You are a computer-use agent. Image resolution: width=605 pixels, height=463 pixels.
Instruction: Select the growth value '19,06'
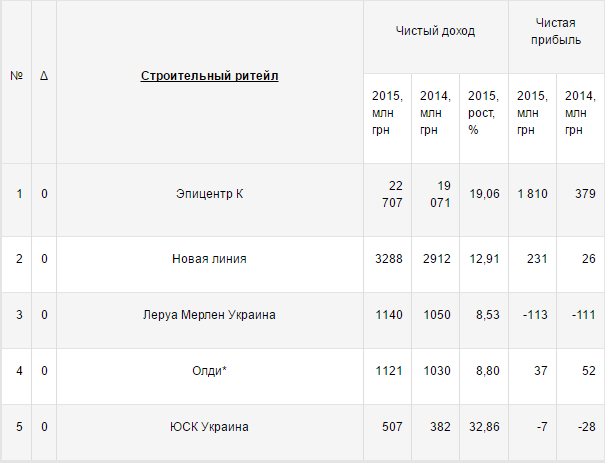(x=483, y=194)
